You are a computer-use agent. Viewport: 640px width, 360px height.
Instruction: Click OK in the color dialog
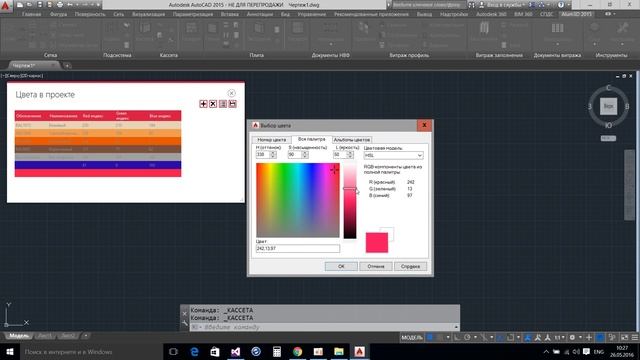pyautogui.click(x=341, y=266)
